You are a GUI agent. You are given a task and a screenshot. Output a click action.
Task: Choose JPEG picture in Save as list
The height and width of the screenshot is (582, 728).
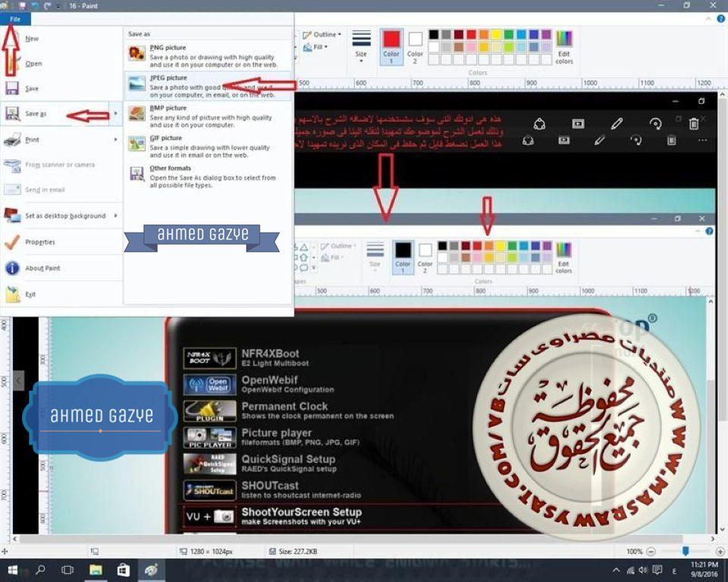(209, 86)
